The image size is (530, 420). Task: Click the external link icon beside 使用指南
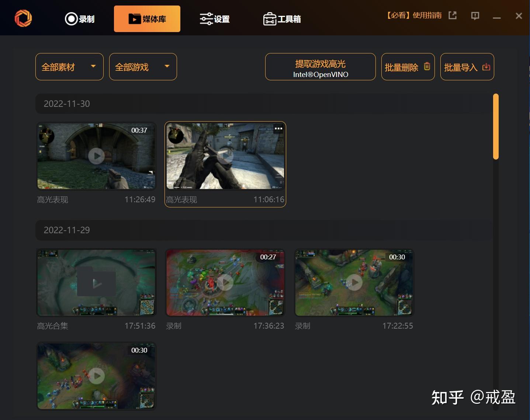pos(453,15)
